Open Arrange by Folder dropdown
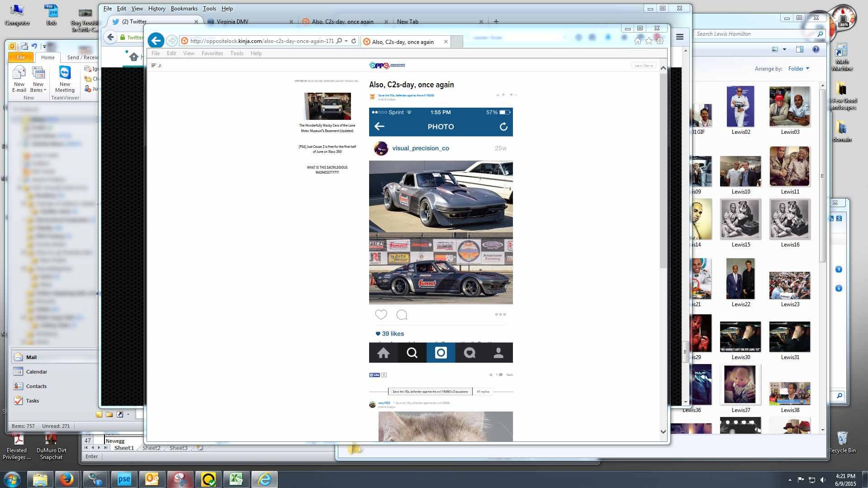The image size is (868, 488). click(x=798, y=69)
